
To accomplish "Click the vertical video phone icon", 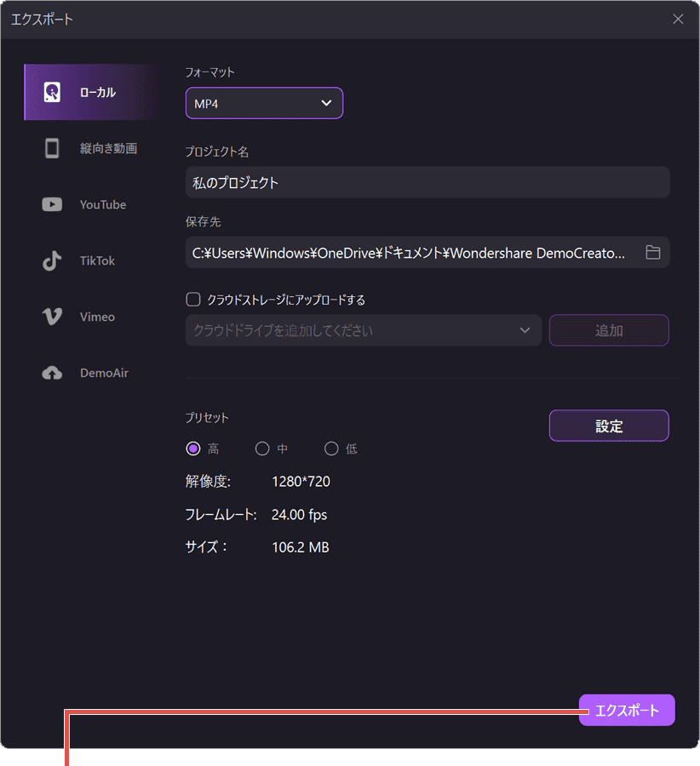I will click(x=52, y=148).
